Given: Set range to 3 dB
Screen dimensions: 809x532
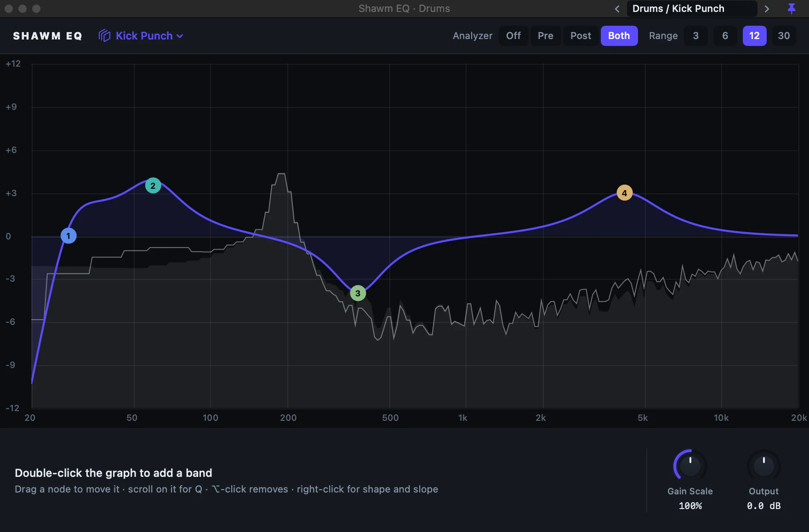Looking at the screenshot, I should [x=696, y=36].
